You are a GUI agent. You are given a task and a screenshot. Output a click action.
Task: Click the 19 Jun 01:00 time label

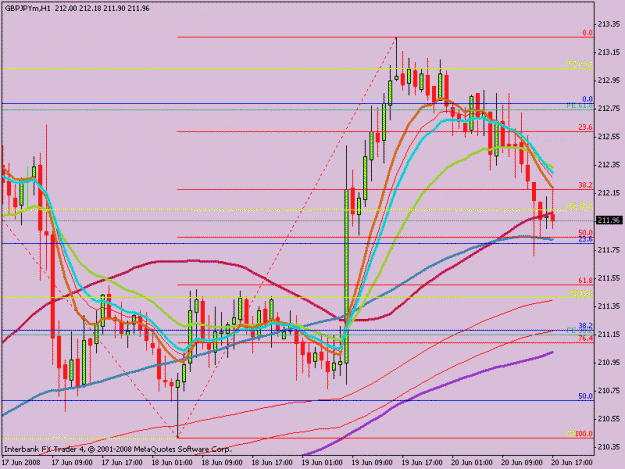(x=322, y=463)
